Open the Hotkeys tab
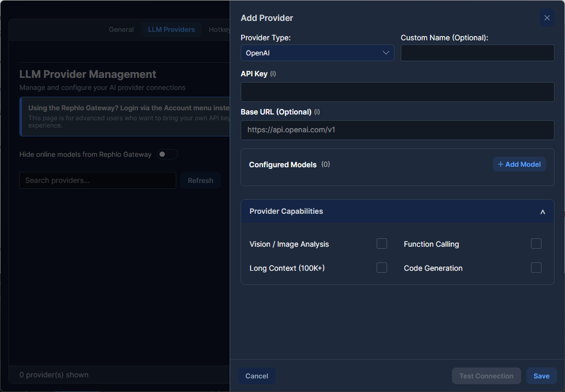Image resolution: width=565 pixels, height=392 pixels. tap(219, 29)
